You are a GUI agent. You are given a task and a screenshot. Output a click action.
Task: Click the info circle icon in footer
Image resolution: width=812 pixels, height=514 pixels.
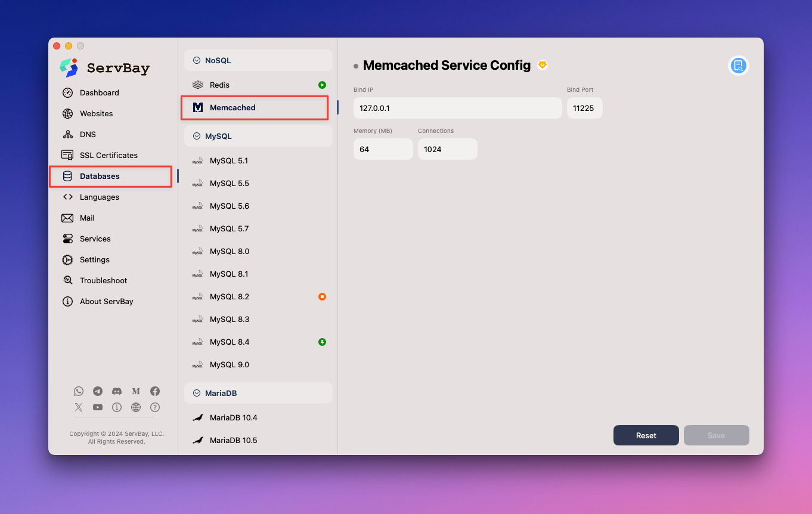click(117, 407)
